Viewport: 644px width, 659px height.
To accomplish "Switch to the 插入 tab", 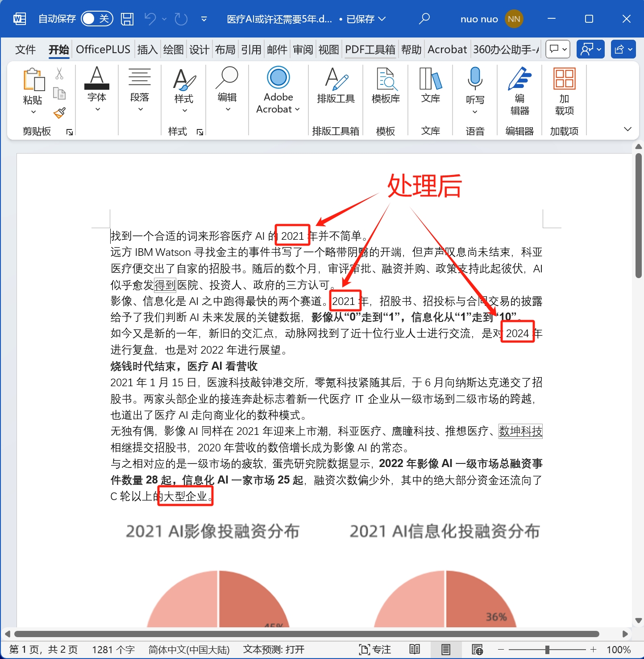I will pos(147,49).
